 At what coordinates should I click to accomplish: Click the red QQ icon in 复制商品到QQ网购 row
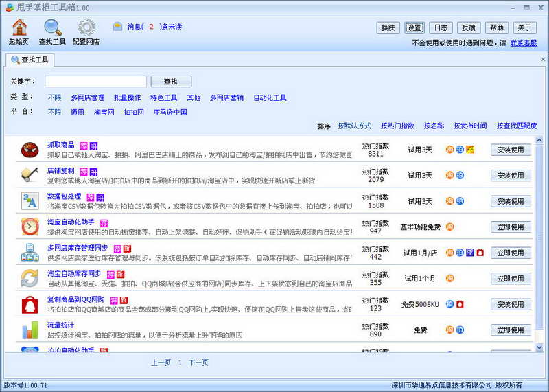[x=460, y=304]
